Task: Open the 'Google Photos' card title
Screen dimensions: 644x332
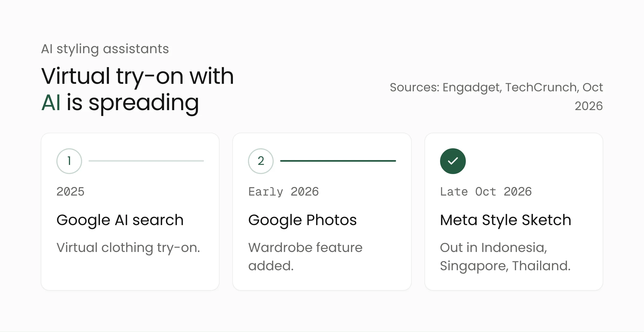Action: [302, 220]
